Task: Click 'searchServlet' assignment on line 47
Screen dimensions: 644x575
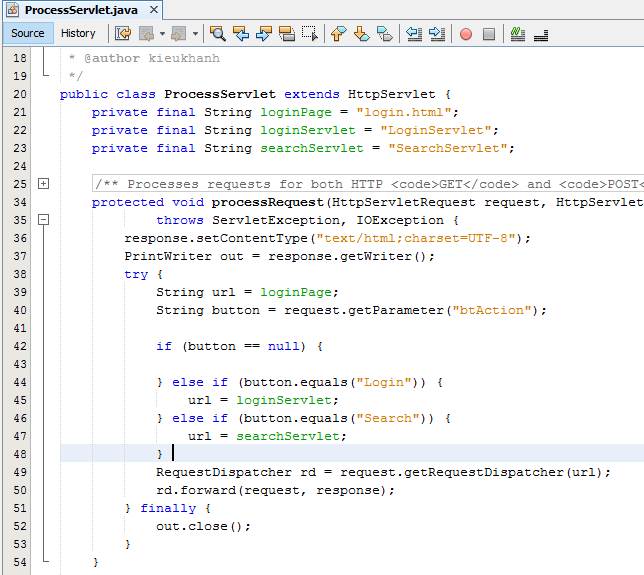Action: pyautogui.click(x=288, y=436)
